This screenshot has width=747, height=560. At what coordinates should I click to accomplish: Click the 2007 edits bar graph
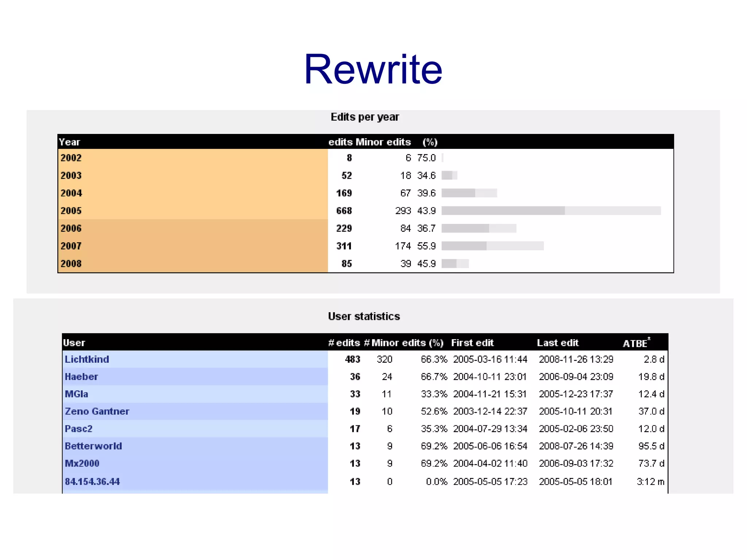click(492, 246)
